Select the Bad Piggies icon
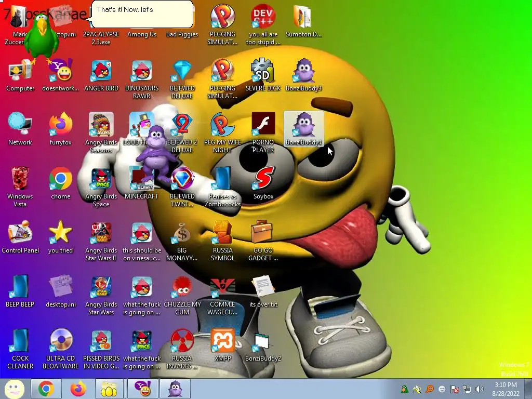Screen dimensions: 532x399 (182, 34)
